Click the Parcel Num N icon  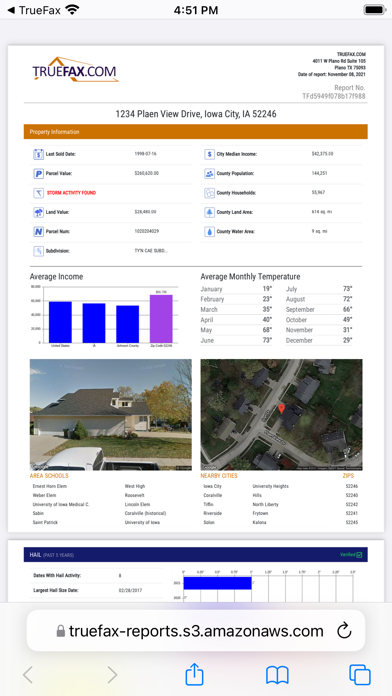(38, 232)
